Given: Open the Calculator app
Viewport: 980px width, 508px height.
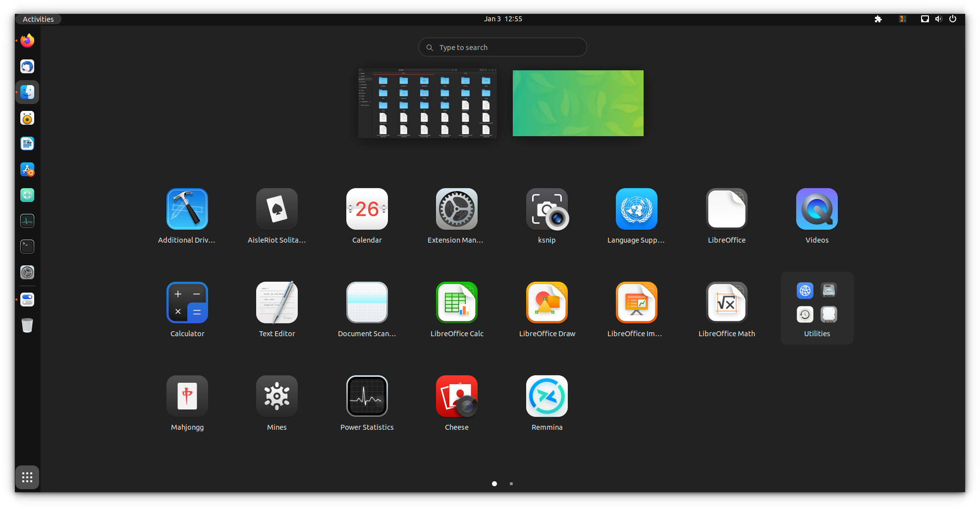Looking at the screenshot, I should [187, 303].
